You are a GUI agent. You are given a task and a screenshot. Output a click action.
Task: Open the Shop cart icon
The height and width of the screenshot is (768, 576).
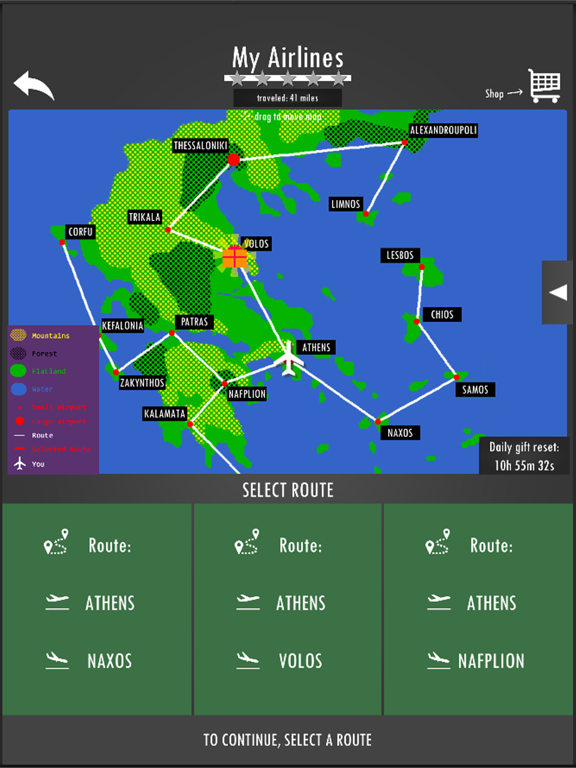(544, 86)
